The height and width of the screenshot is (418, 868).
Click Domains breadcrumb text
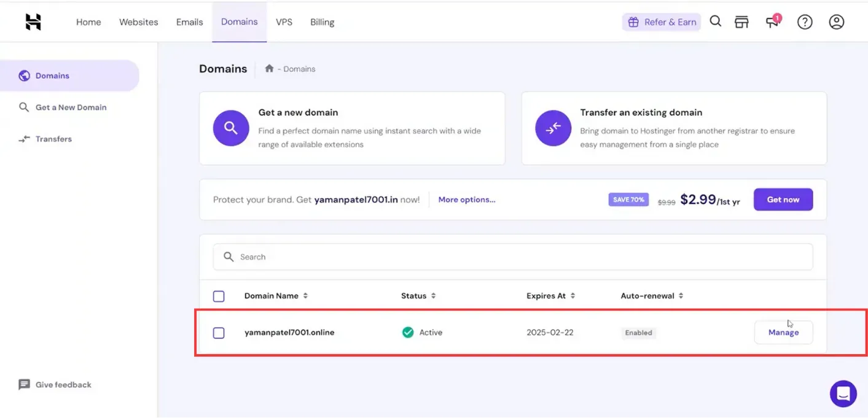point(300,69)
